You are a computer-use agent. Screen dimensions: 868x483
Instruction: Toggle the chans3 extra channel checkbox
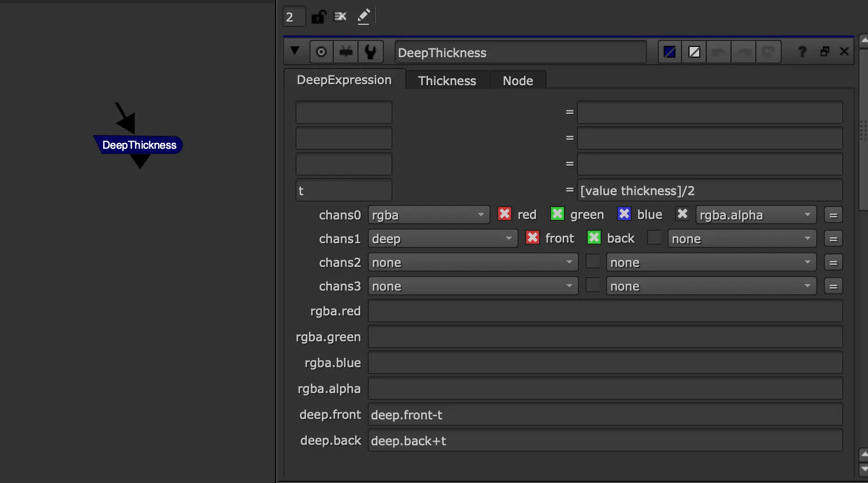pos(593,285)
